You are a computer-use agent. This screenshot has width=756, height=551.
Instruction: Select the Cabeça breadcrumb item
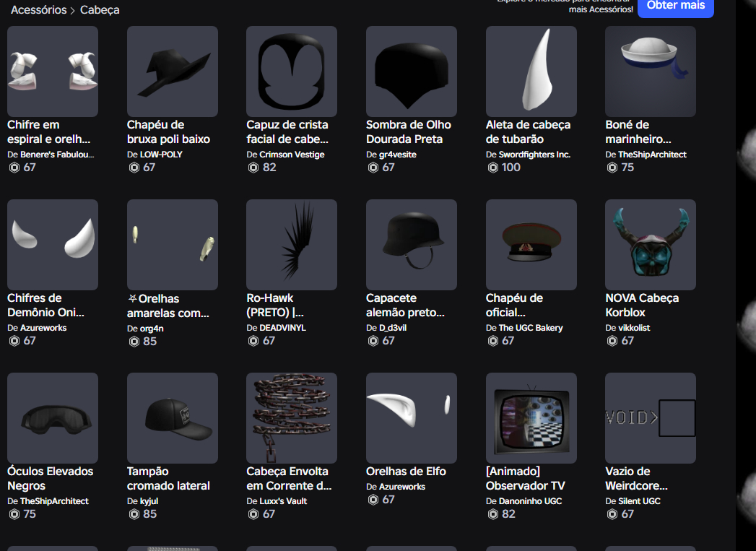pos(100,9)
